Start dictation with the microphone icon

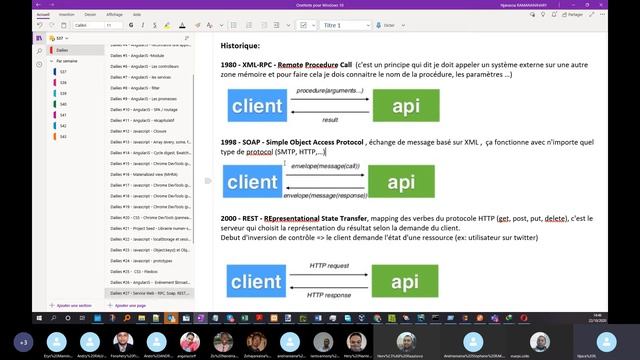pos(379,25)
